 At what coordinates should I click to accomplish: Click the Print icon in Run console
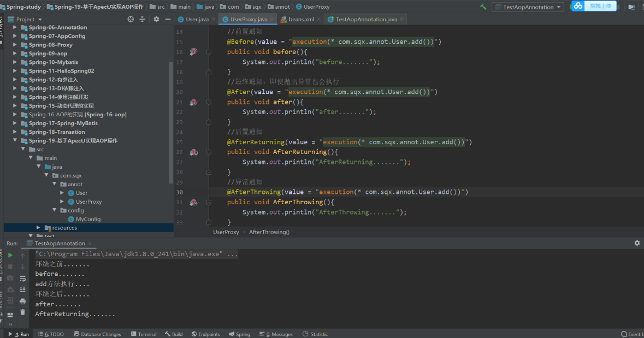coord(22,301)
